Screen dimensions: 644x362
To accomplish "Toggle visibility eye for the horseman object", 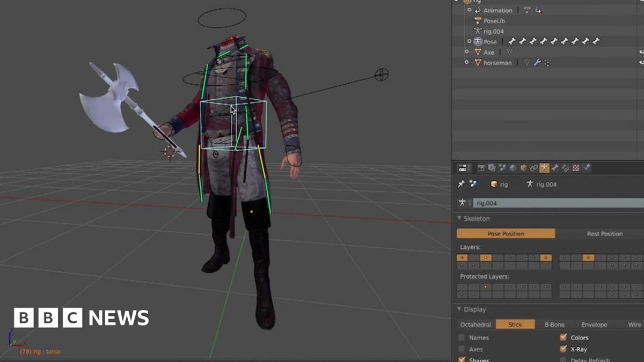I will [641, 62].
